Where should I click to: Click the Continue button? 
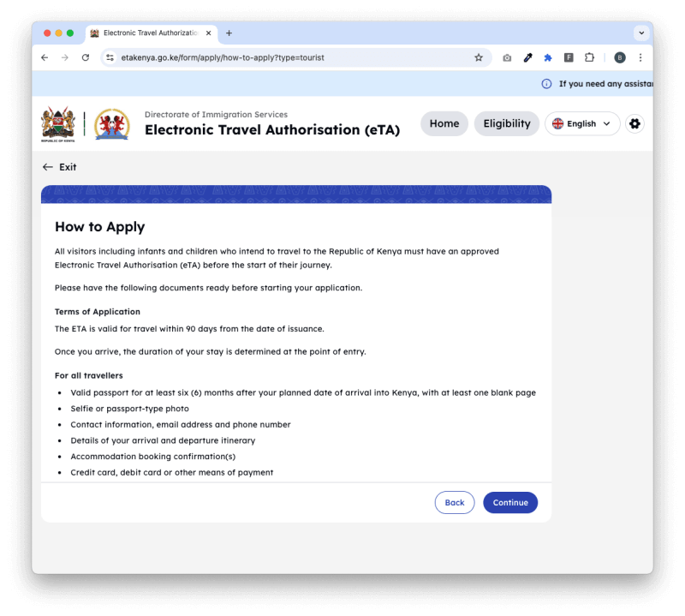[x=510, y=502]
